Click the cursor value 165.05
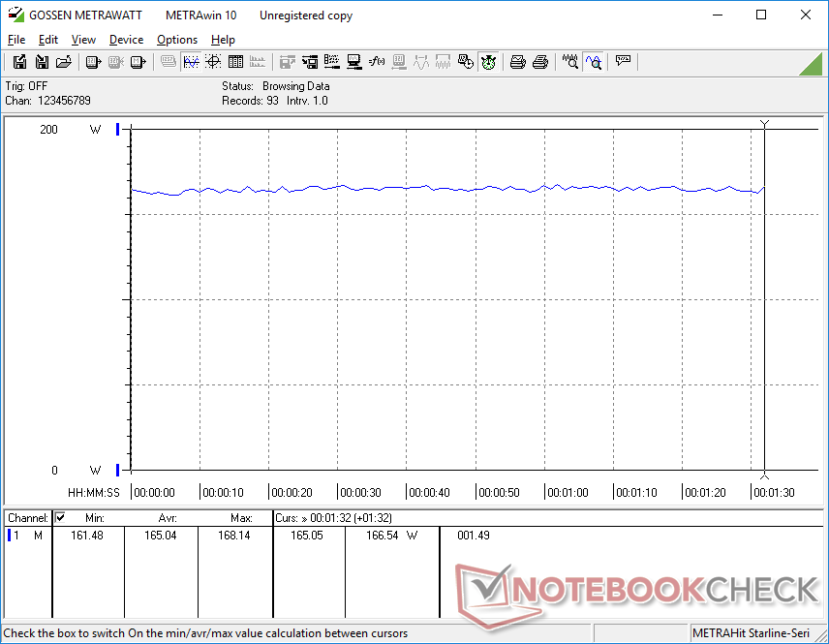The width and height of the screenshot is (829, 644). [x=307, y=536]
